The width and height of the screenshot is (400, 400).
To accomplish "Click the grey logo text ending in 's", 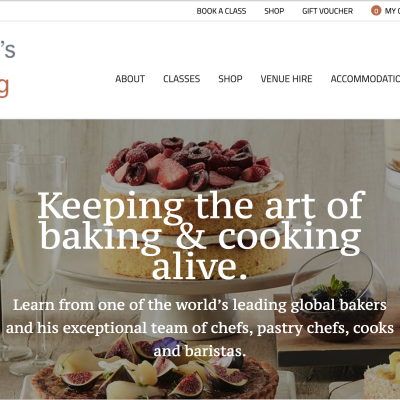I will (7, 50).
